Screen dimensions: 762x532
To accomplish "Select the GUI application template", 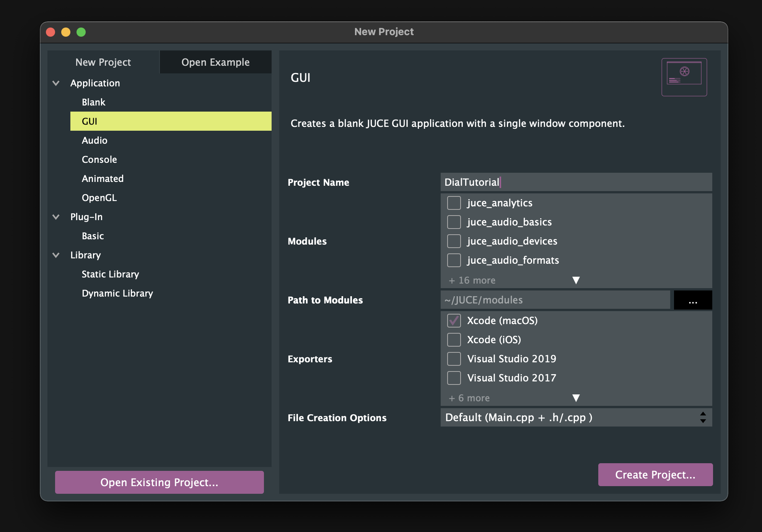I will [x=171, y=121].
